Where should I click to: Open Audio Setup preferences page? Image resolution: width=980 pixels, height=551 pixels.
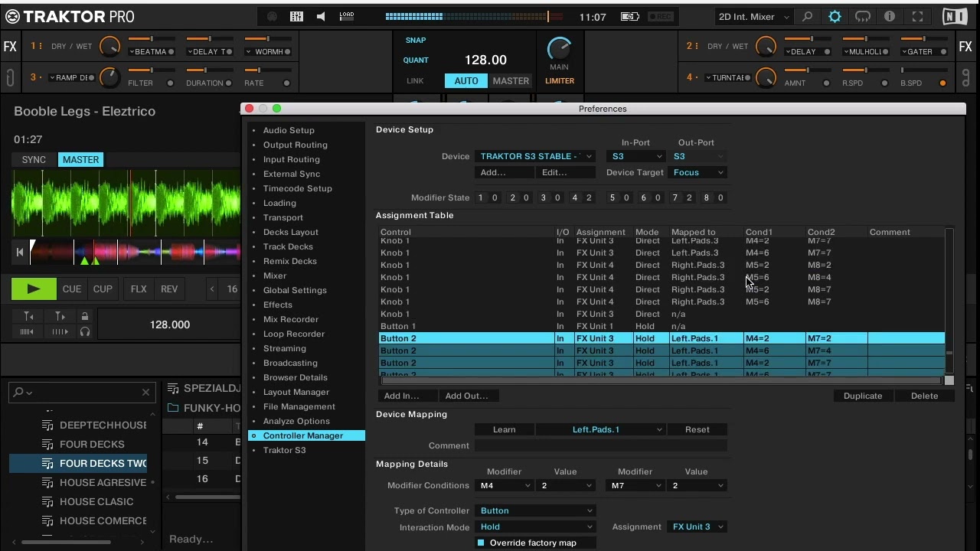pos(289,130)
